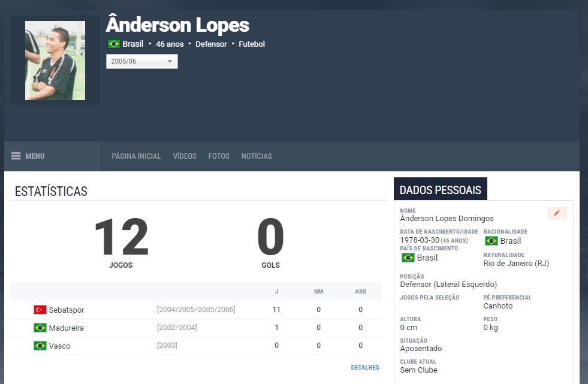Screen dimensions: 588x384
Task: Switch to the Vídeos tab
Action: pos(185,156)
